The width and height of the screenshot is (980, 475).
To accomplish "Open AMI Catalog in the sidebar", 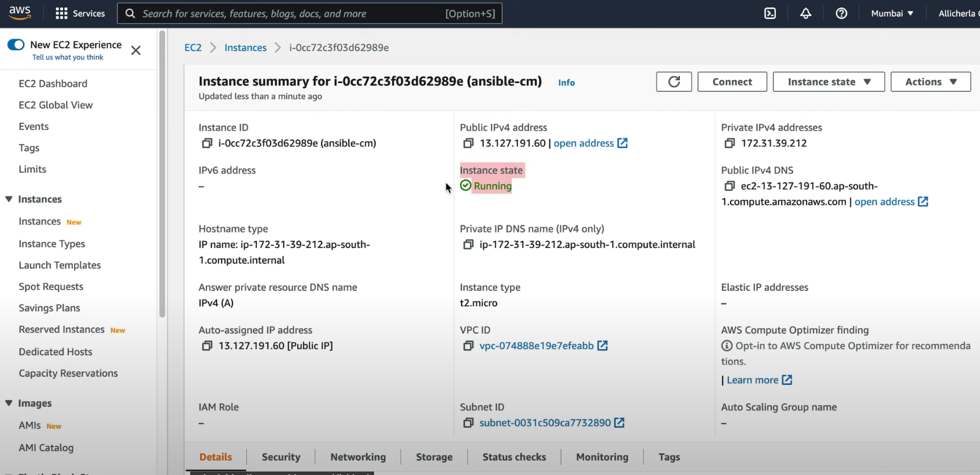I will point(46,448).
